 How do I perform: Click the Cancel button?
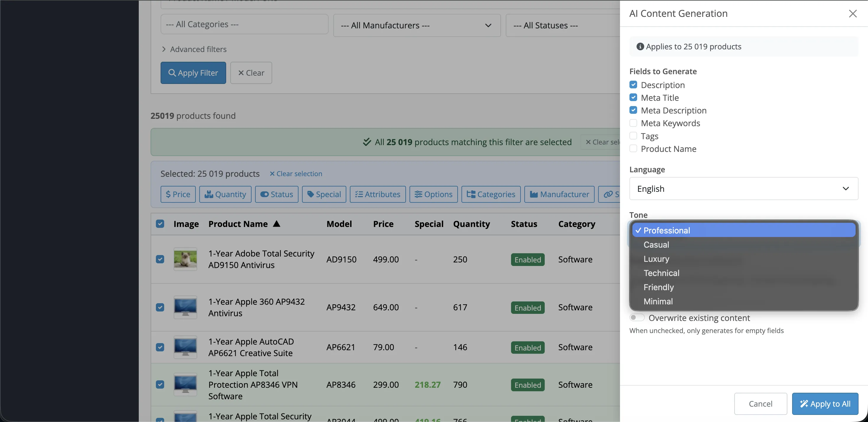click(x=760, y=403)
